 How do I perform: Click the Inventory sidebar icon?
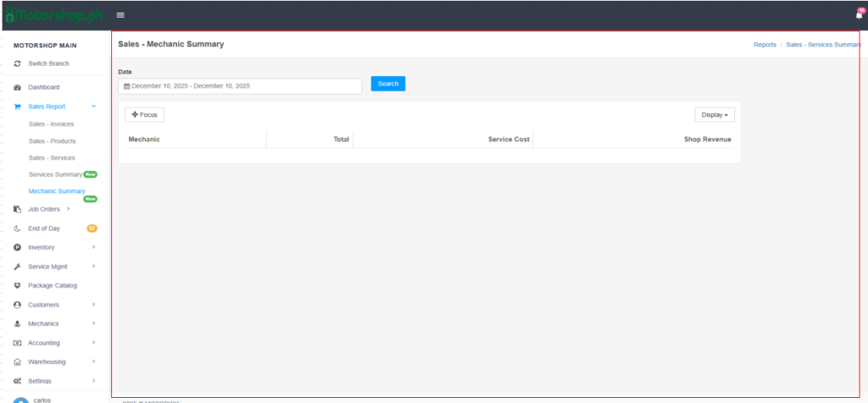(18, 247)
